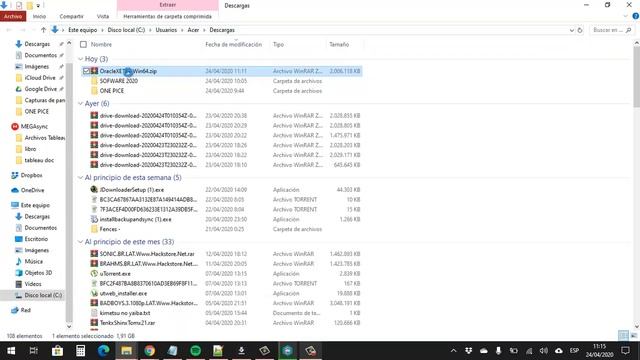
Task: Open the Action Center notifications
Action: pyautogui.click(x=625, y=351)
